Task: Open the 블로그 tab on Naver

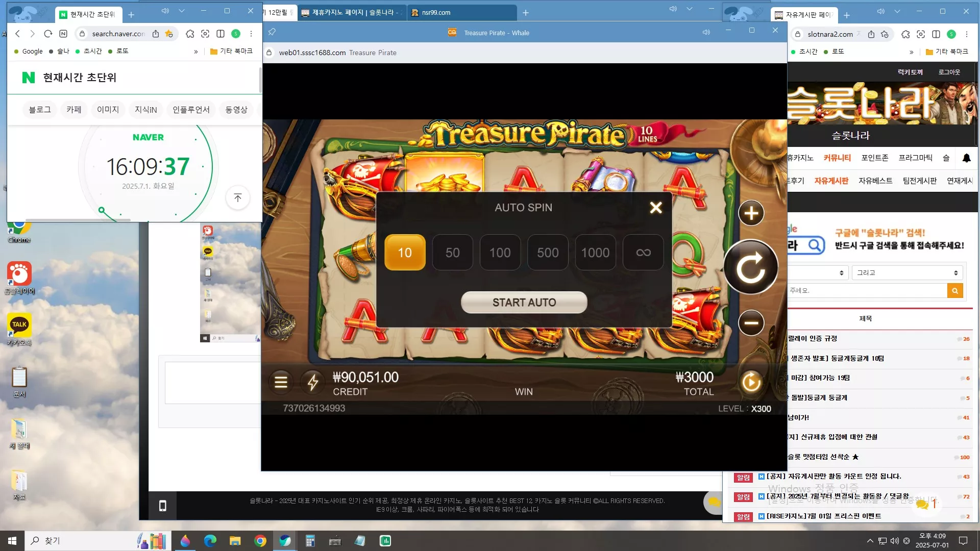Action: coord(40,110)
